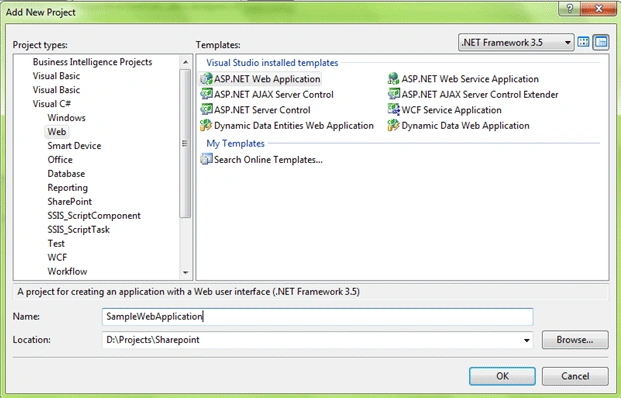Select the SSIS_ScriptTask project type
The width and height of the screenshot is (621, 398).
click(78, 230)
